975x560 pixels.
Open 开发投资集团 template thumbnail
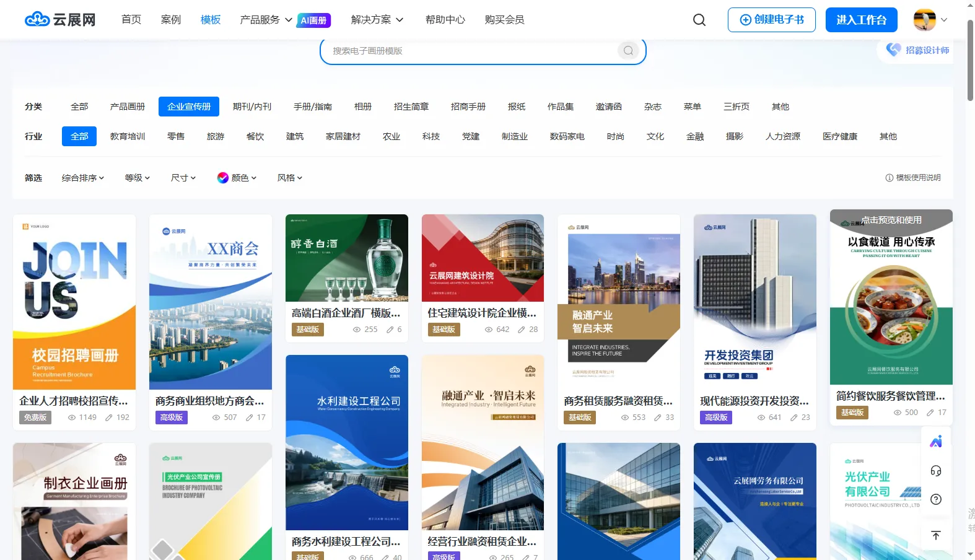755,302
